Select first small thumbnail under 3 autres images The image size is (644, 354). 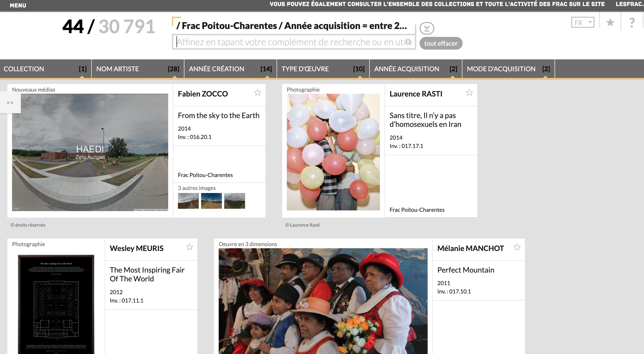click(188, 201)
